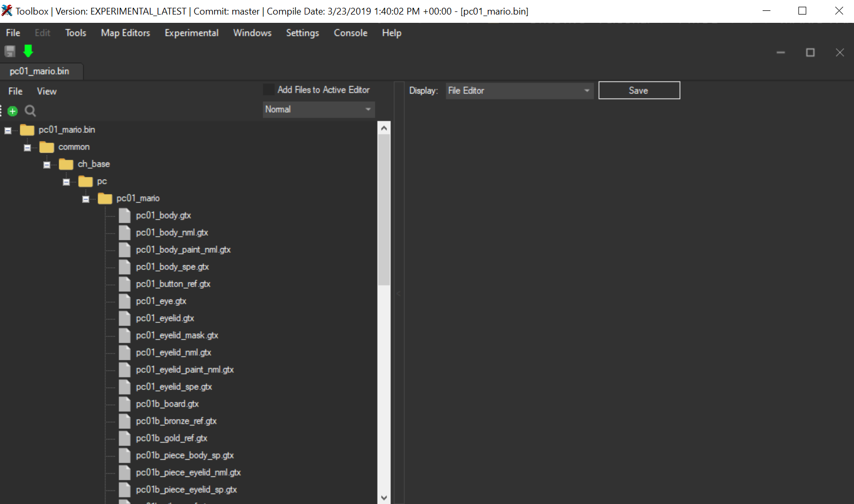Enable Add Files to Active Editor checkbox
The width and height of the screenshot is (854, 504).
point(268,90)
